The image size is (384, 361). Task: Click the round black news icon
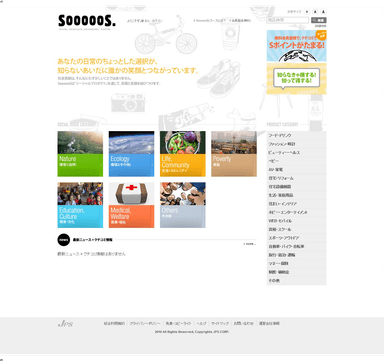point(64,240)
